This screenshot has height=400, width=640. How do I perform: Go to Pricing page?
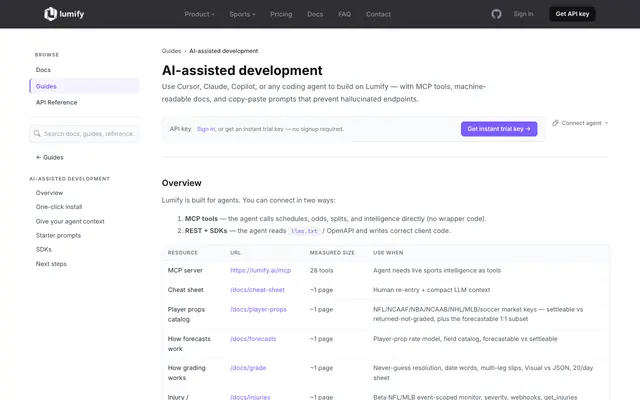281,14
